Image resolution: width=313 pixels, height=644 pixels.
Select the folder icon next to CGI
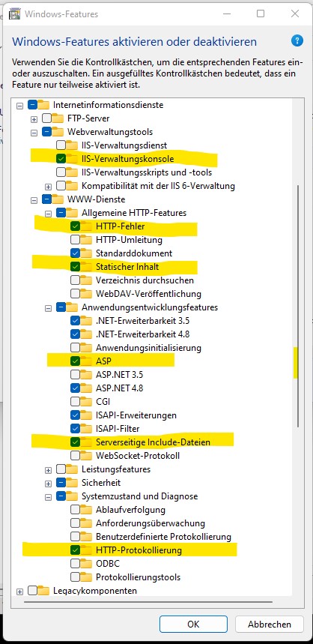click(87, 401)
